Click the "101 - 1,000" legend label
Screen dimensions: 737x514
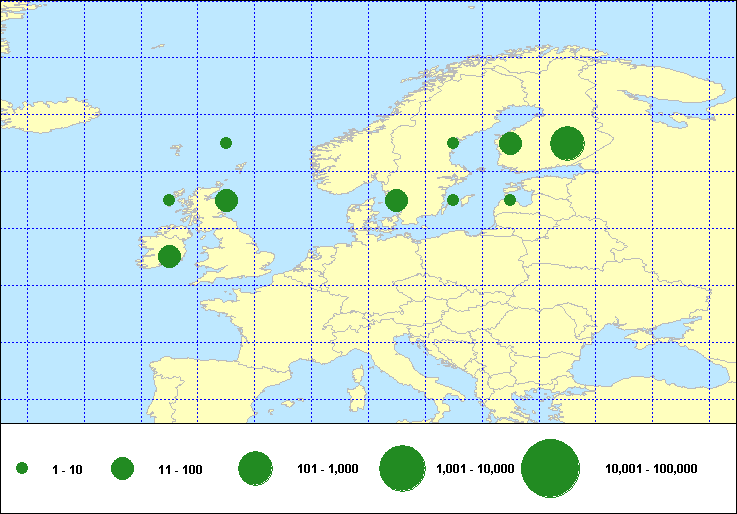pos(331,469)
